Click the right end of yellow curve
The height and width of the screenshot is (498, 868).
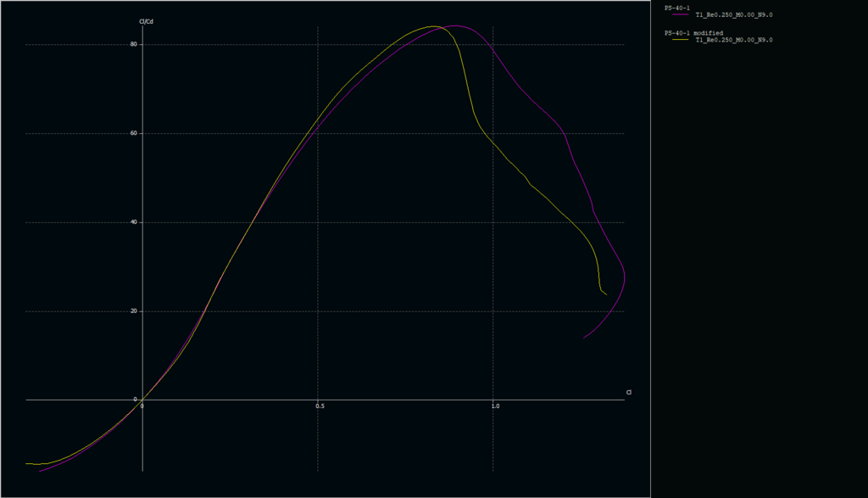coord(606,294)
